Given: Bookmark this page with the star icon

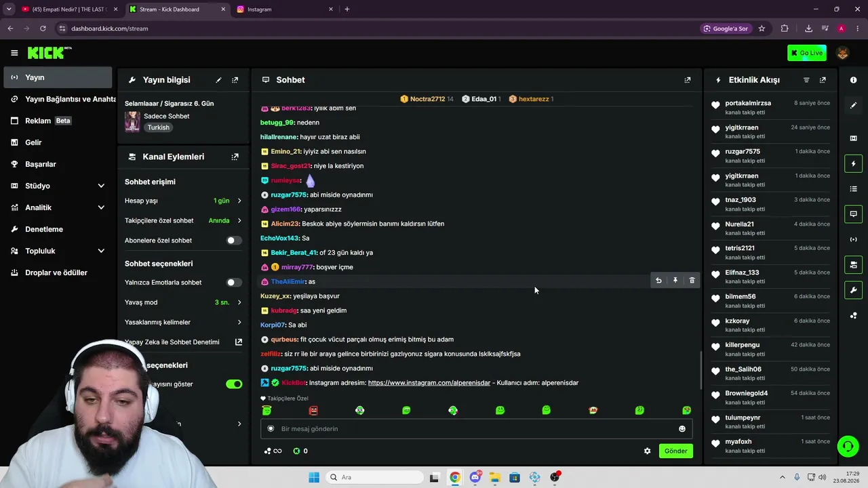Looking at the screenshot, I should point(762,28).
